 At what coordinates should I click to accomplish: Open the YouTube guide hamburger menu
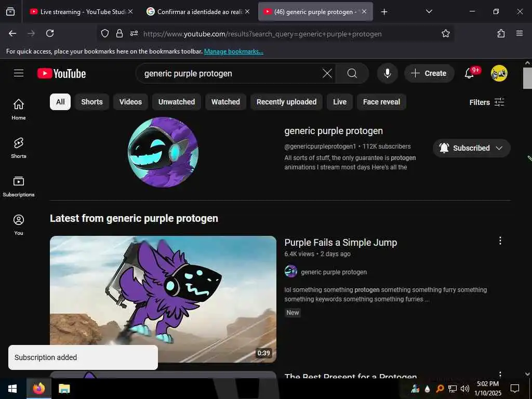pos(19,73)
